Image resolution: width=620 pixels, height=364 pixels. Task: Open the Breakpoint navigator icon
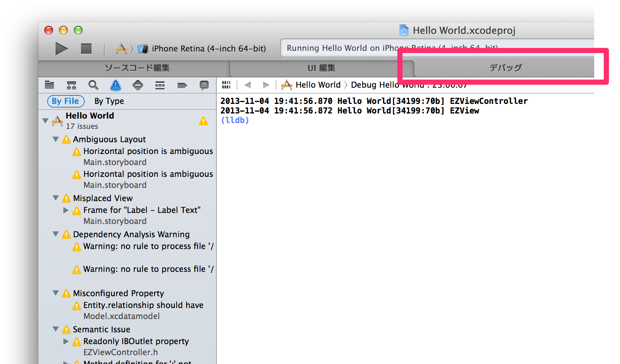point(182,85)
